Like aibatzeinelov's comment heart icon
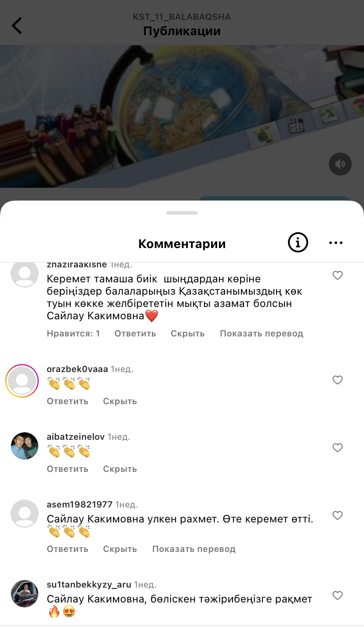Image resolution: width=364 pixels, height=628 pixels. click(338, 448)
